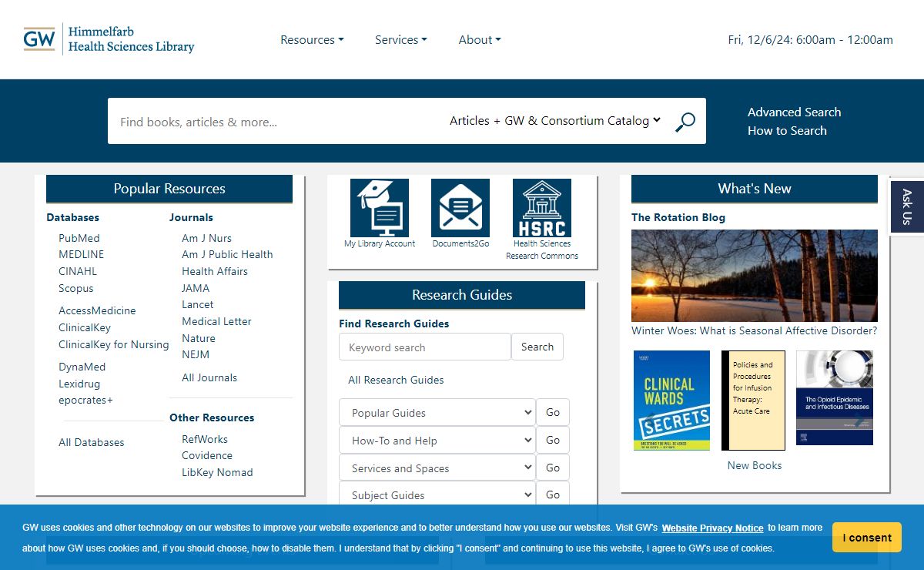Open the Services menu
Screen dimensions: 924x570
(400, 40)
